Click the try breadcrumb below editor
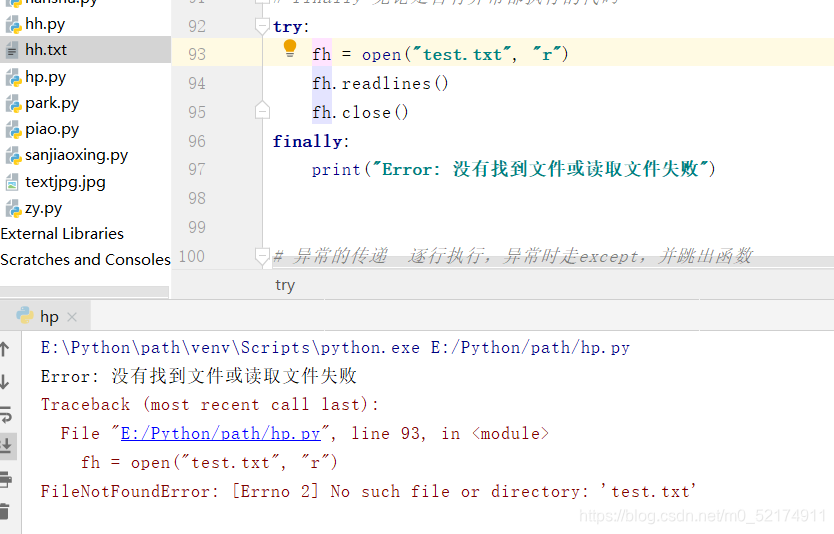Image resolution: width=834 pixels, height=534 pixels. (x=285, y=286)
